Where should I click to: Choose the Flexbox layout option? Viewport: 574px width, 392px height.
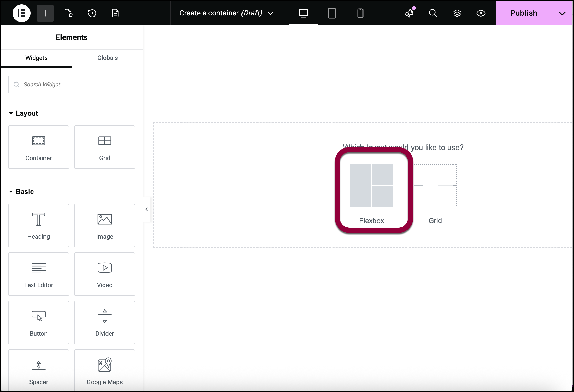point(371,190)
